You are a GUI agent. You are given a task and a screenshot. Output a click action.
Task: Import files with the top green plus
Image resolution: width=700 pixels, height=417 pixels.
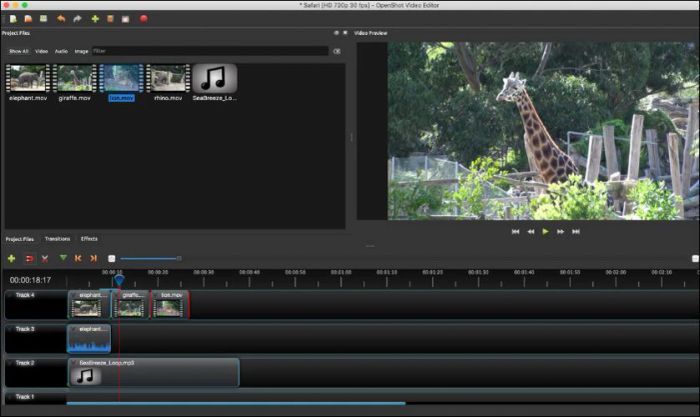coord(95,19)
